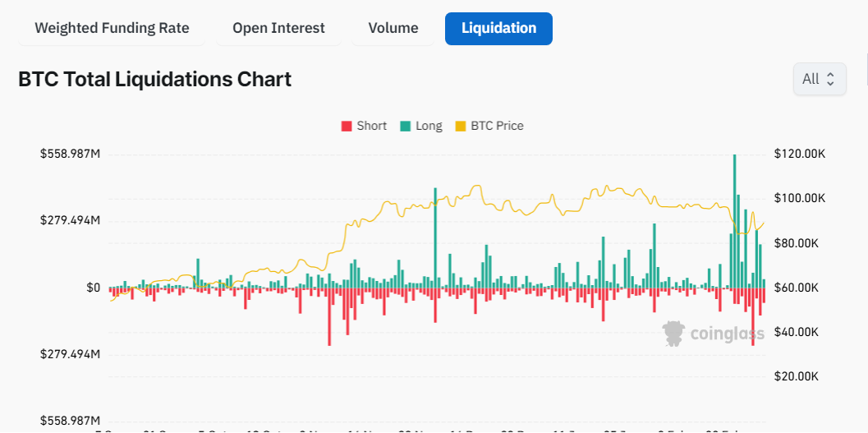Click the yellow BTC Price legend swatch
This screenshot has width=868, height=433.
point(460,127)
